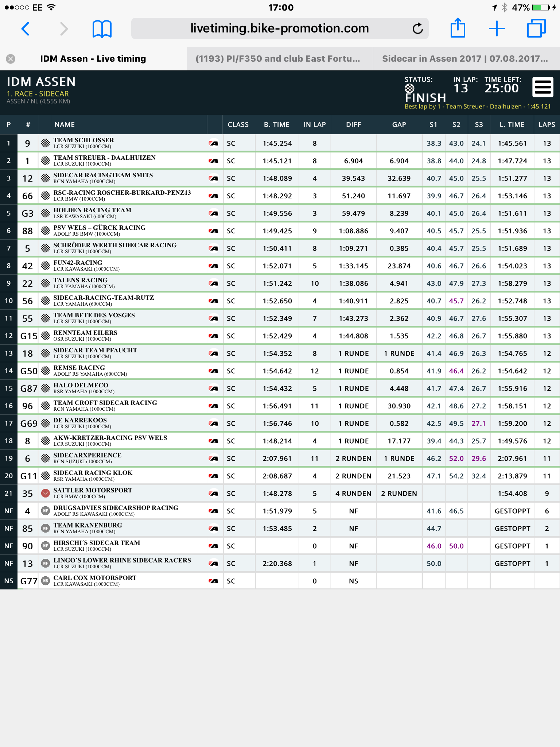Click last lap time 1:47.724
This screenshot has height=747, width=560.
[x=512, y=161]
